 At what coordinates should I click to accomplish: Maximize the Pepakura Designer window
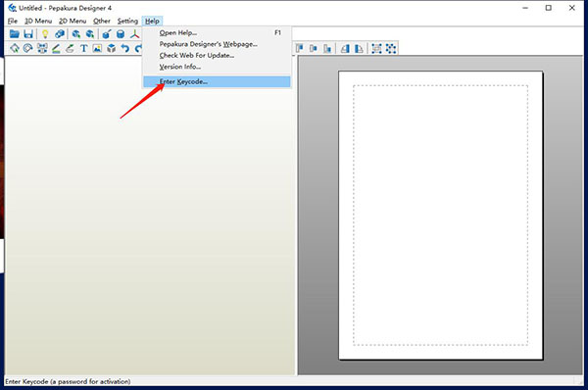coord(548,8)
